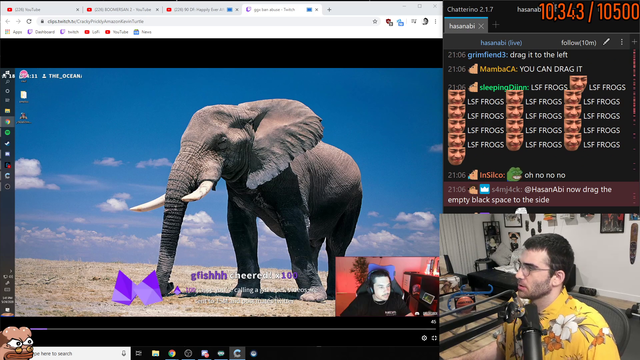Toggle fullscreen on the Twitch clip
This screenshot has width=640, height=360.
(x=434, y=338)
